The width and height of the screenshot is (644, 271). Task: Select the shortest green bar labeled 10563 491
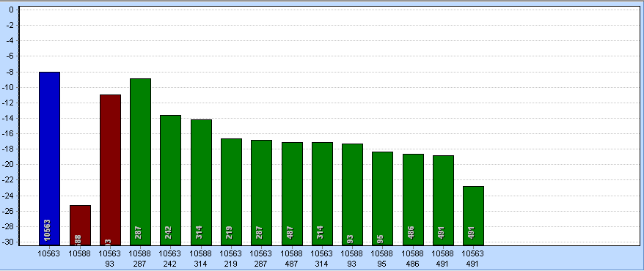473,215
